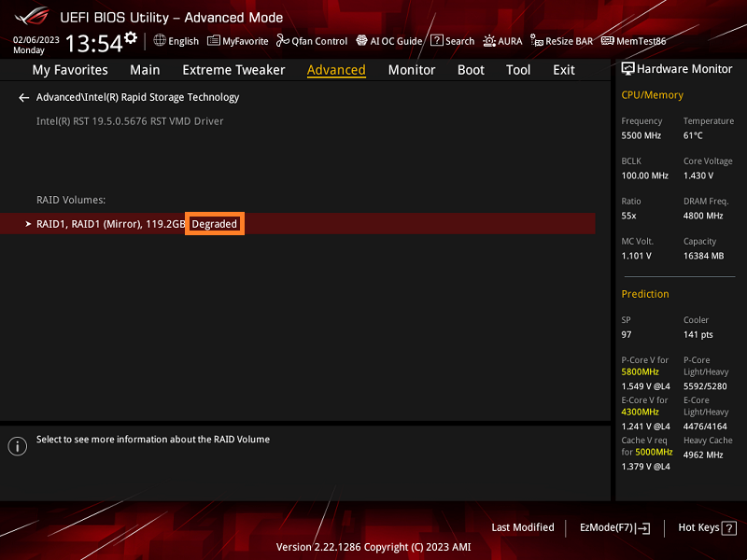
Task: Click the Last Modified button
Action: 523,527
